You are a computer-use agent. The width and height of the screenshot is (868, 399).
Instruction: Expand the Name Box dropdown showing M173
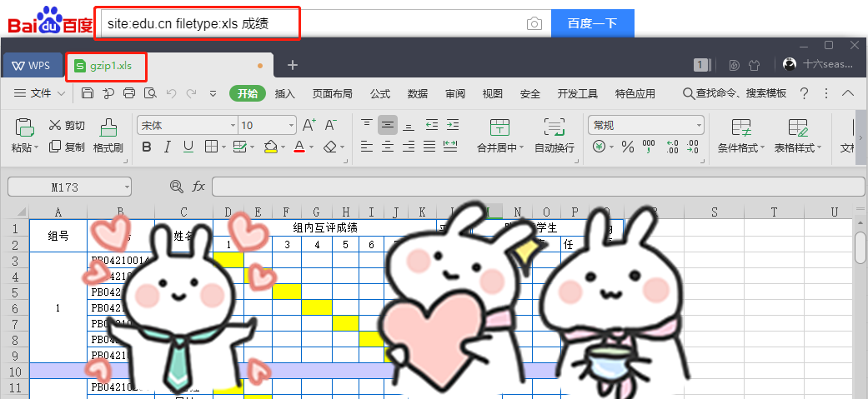[x=127, y=187]
